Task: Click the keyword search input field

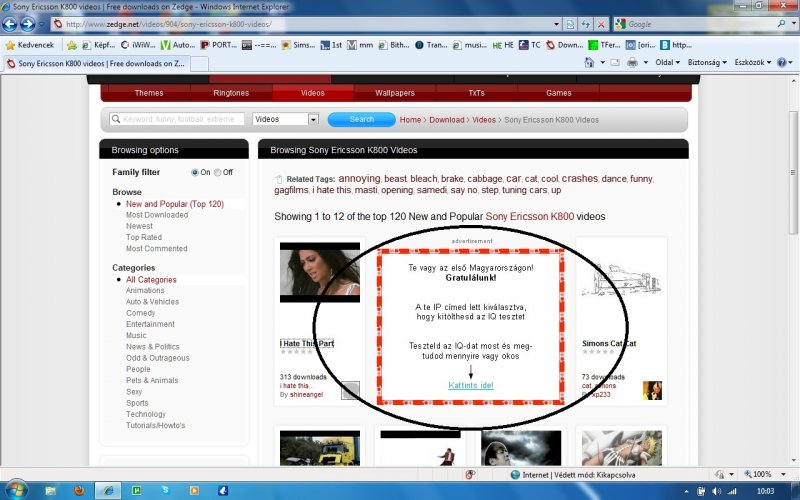Action: (177, 119)
